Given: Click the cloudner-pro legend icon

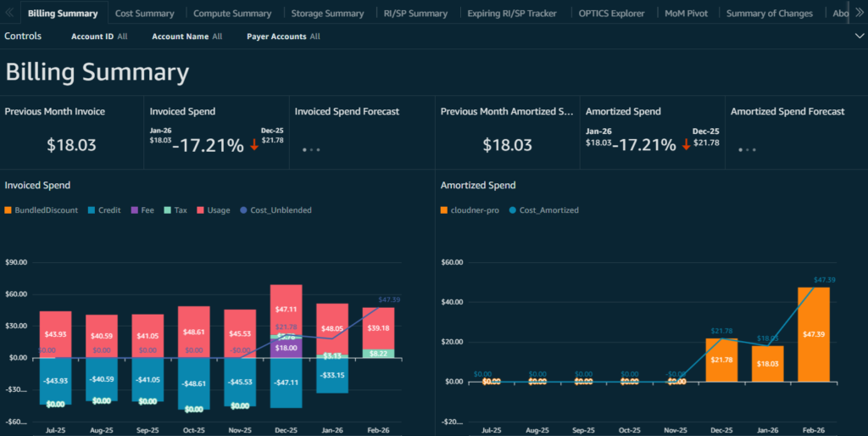Looking at the screenshot, I should click(x=445, y=210).
